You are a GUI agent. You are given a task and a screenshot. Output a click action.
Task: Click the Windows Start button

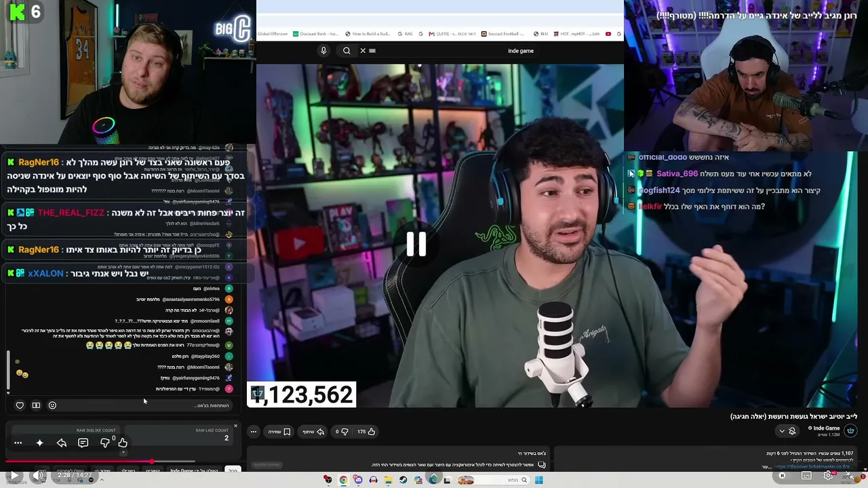[x=538, y=480]
